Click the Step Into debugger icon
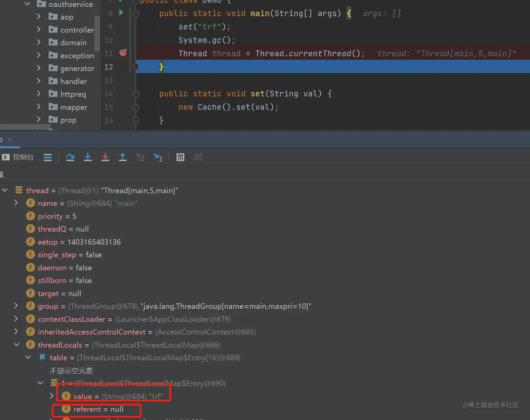The width and height of the screenshot is (530, 420). pyautogui.click(x=88, y=157)
